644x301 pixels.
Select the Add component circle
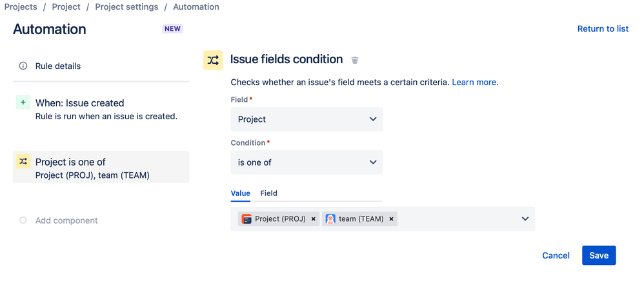click(x=23, y=220)
